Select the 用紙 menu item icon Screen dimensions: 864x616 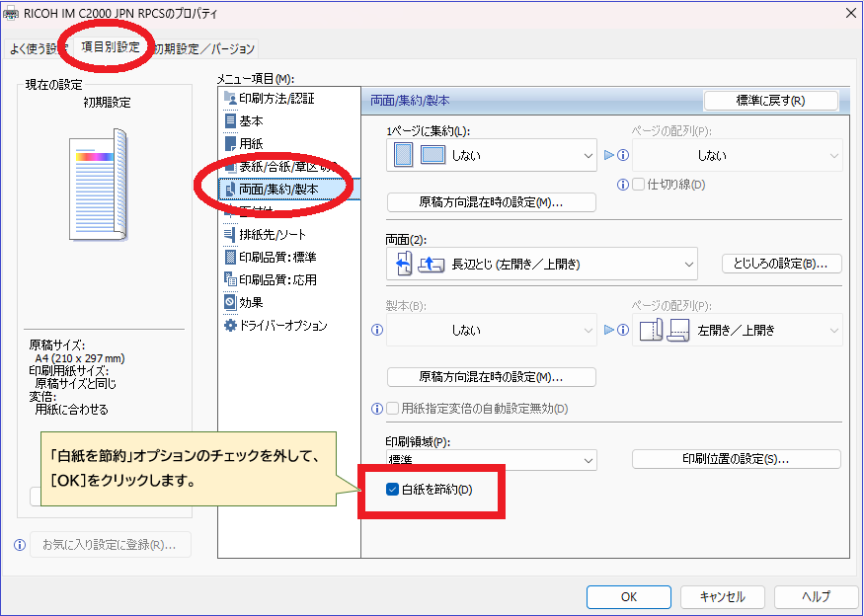[x=231, y=143]
